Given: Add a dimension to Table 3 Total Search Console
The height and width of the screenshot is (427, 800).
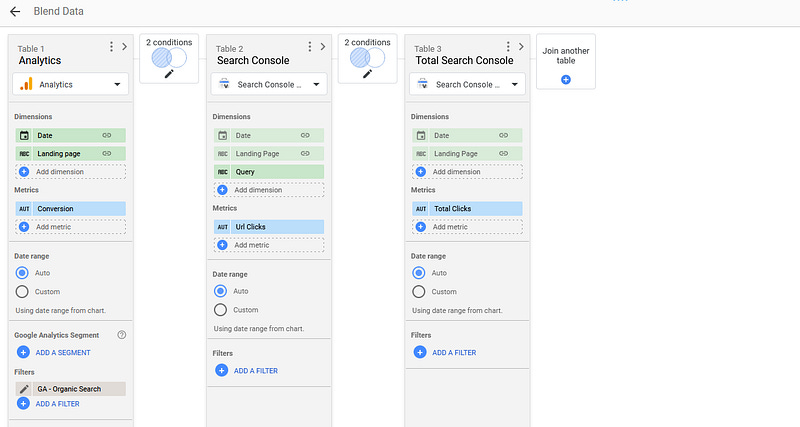Looking at the screenshot, I should coord(467,172).
